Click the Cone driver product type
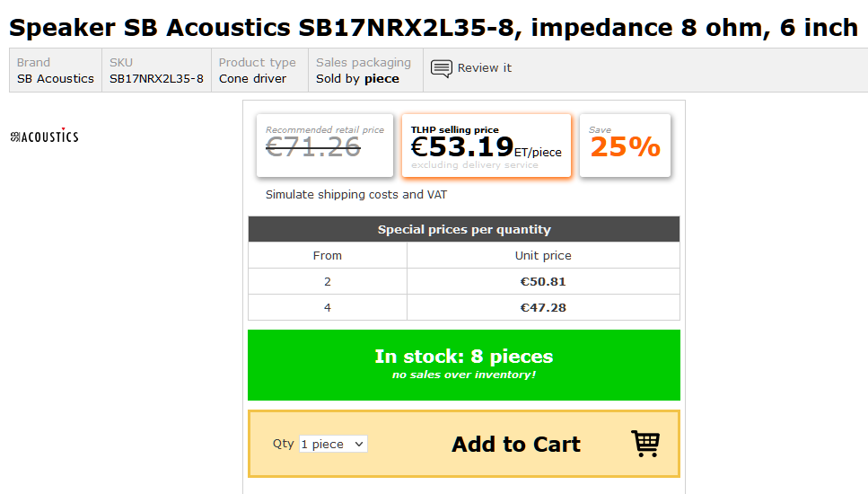The height and width of the screenshot is (494, 868). [x=252, y=79]
